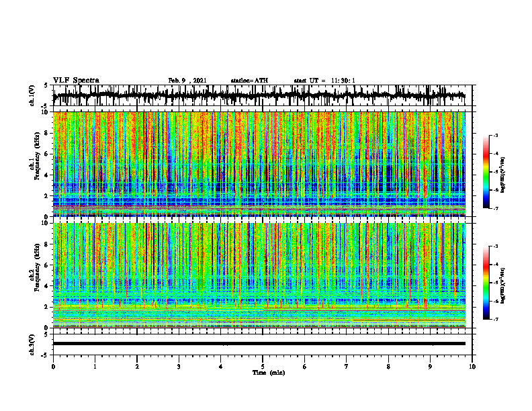Click time axis tick label "3"
This screenshot has height=411, width=532.
point(179,367)
